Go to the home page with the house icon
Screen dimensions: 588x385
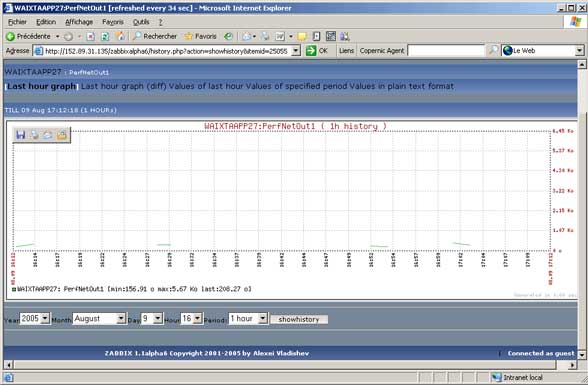120,36
